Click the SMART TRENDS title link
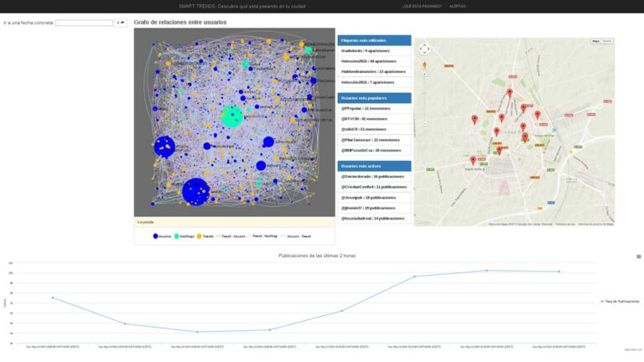 [241, 6]
